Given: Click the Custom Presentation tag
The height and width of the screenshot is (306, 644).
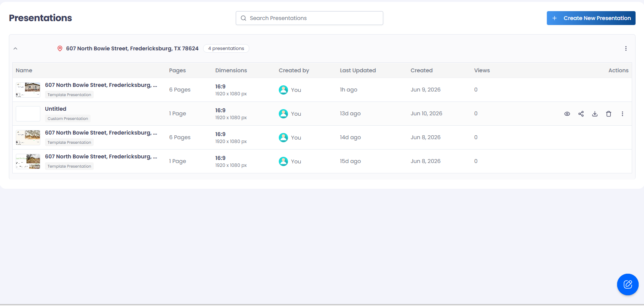Looking at the screenshot, I should (x=68, y=118).
